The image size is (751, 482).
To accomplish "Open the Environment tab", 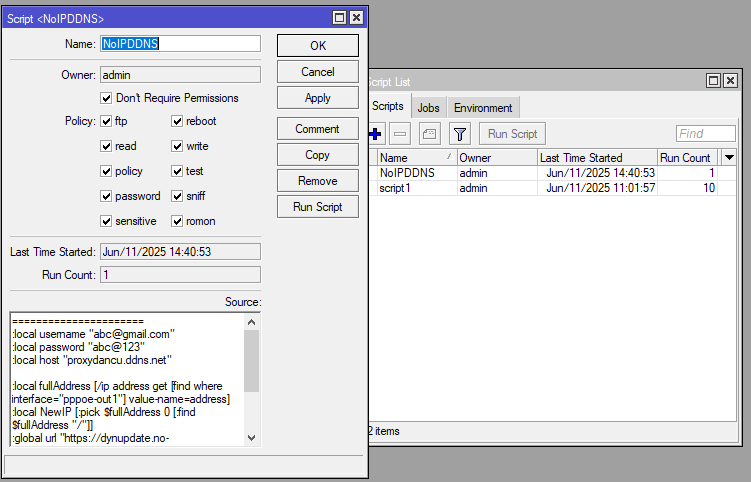I will pyautogui.click(x=483, y=108).
